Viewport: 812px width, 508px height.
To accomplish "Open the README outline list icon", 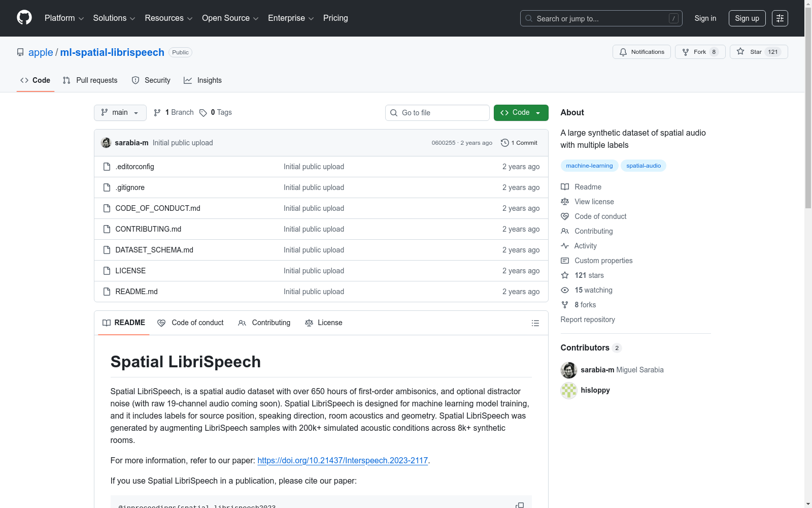I will point(535,323).
